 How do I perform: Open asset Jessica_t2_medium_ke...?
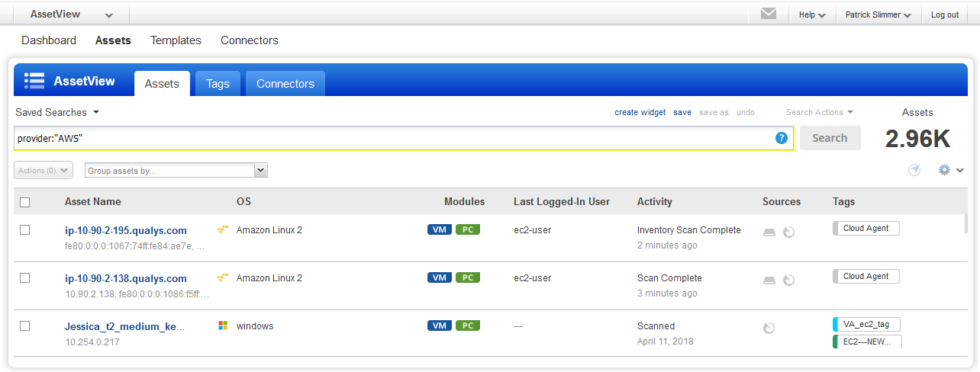pyautogui.click(x=125, y=326)
